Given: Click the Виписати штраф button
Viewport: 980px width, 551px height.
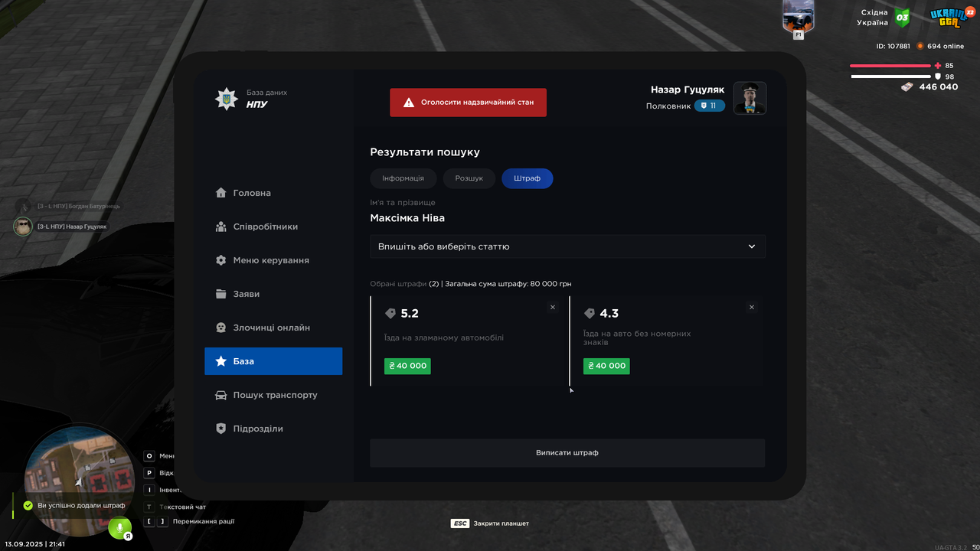Looking at the screenshot, I should (x=567, y=453).
